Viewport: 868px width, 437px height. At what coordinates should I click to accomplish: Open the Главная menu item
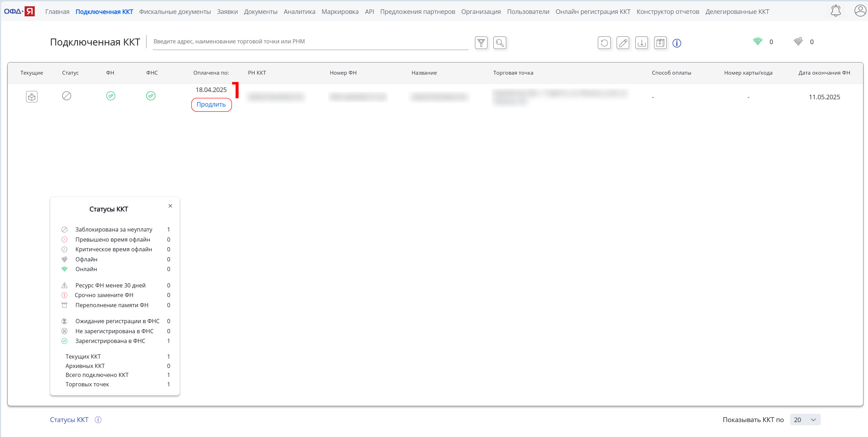(x=57, y=11)
